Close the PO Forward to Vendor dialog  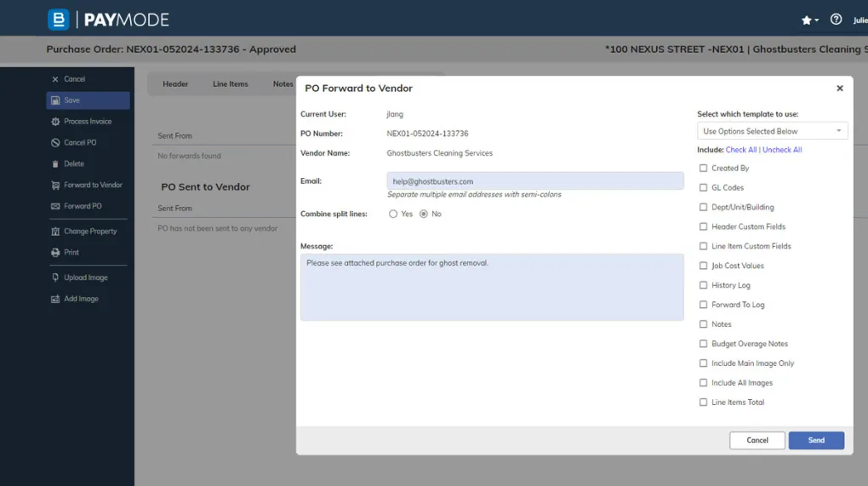pyautogui.click(x=839, y=89)
